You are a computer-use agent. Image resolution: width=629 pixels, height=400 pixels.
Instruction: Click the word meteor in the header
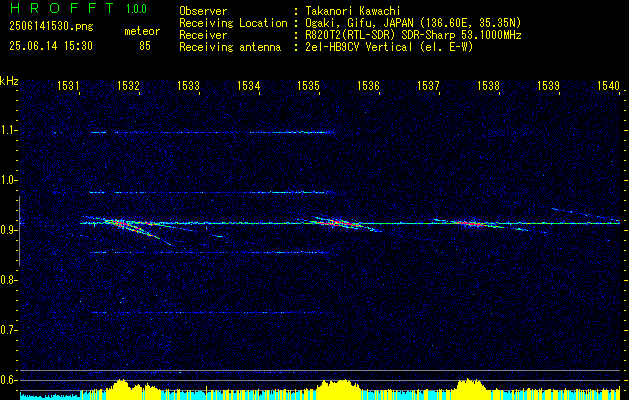(142, 31)
